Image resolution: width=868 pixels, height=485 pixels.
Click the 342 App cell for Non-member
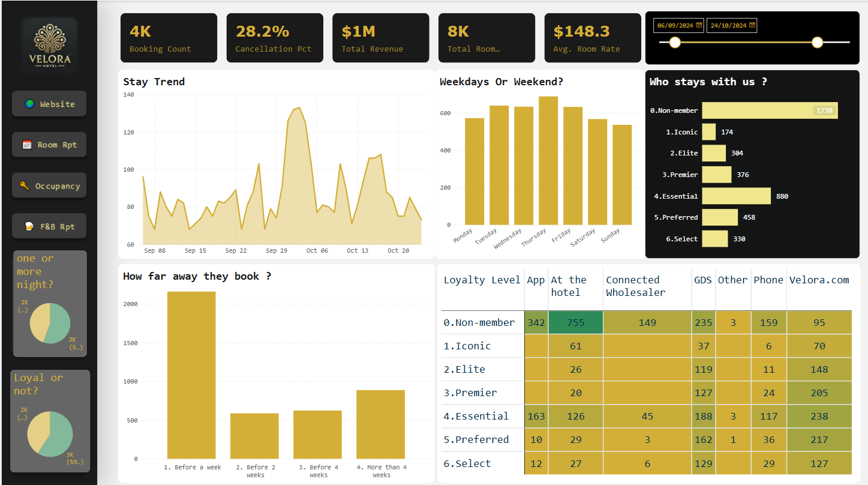536,322
